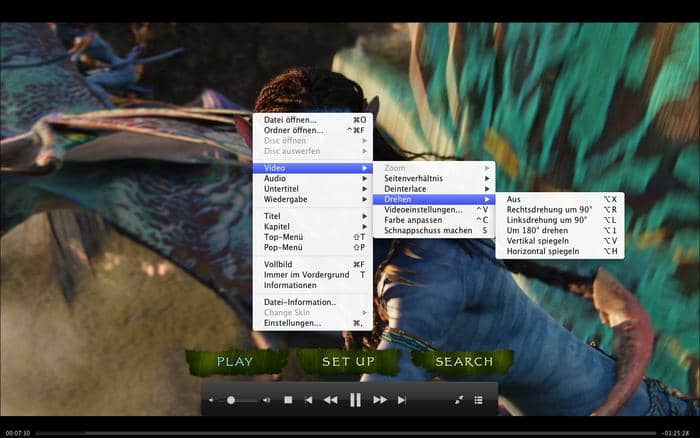Open 'Datei-Information..' menu entry

click(312, 302)
